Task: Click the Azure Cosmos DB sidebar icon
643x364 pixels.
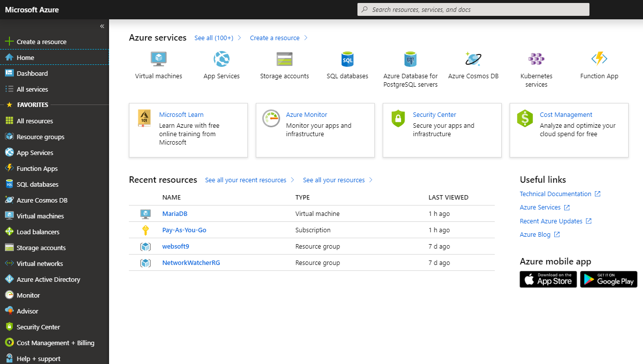Action: (x=9, y=200)
